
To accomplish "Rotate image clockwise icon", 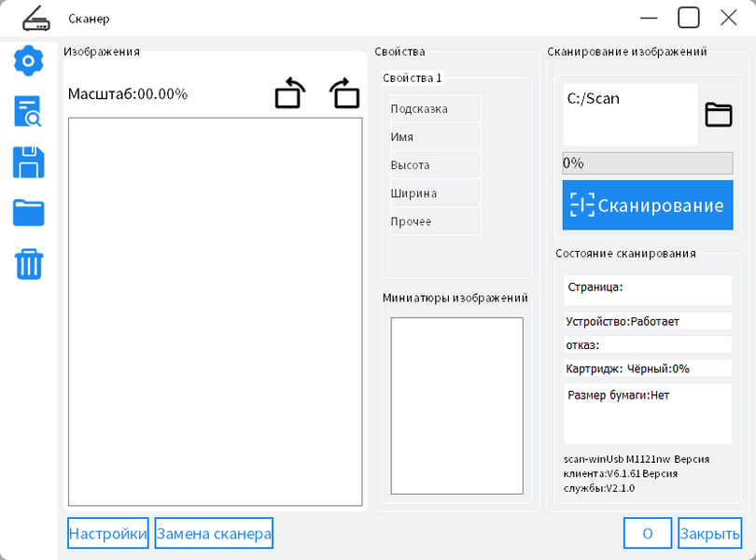I will click(x=344, y=92).
